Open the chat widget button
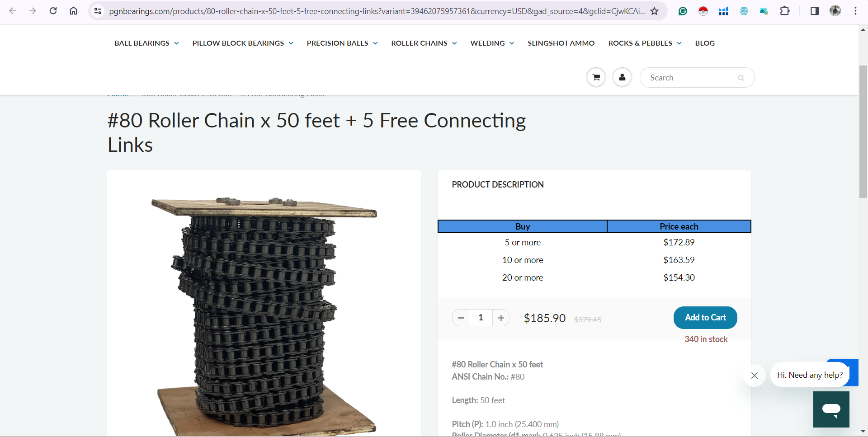 click(831, 409)
